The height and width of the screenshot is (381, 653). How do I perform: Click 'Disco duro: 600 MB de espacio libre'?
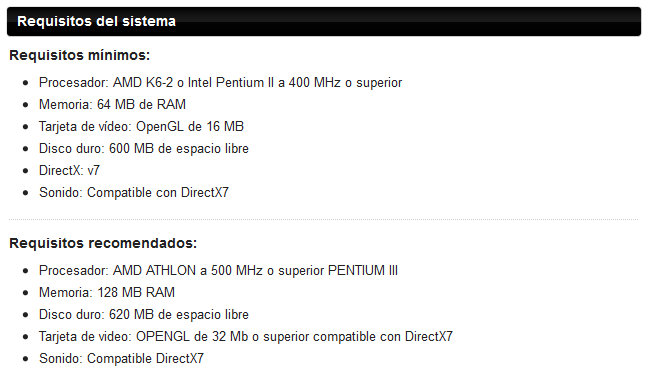(144, 148)
